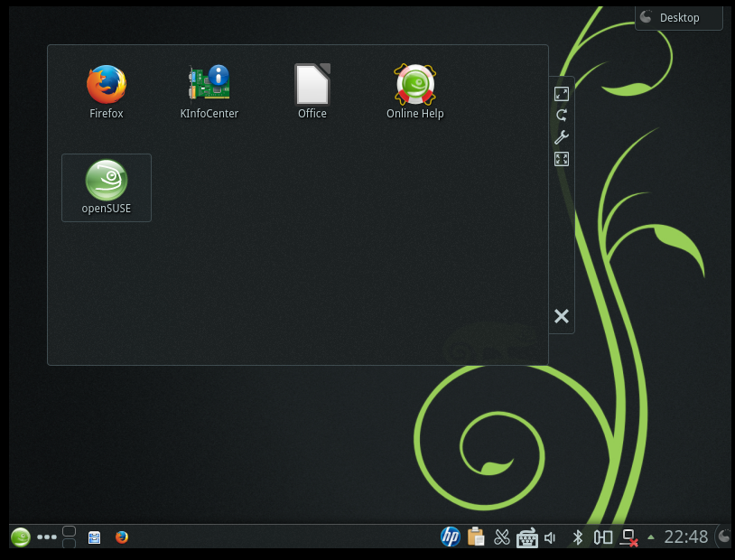Open the device notifier tray icon
Viewport: 735px width, 560px height.
[x=603, y=537]
